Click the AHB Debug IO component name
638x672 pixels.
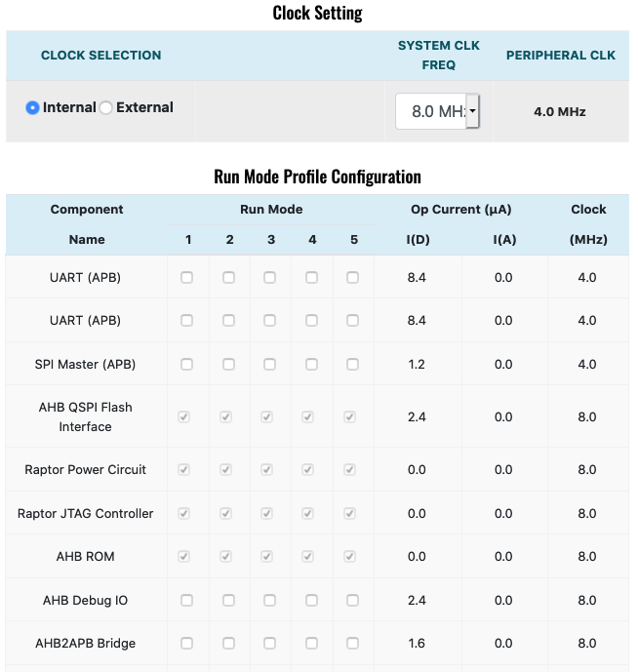coord(85,601)
